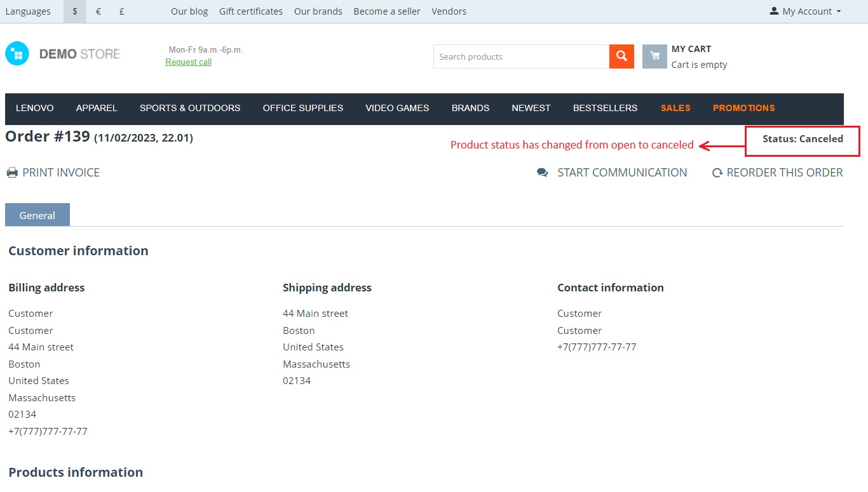Click the Products information heading
The height and width of the screenshot is (492, 868).
point(76,472)
